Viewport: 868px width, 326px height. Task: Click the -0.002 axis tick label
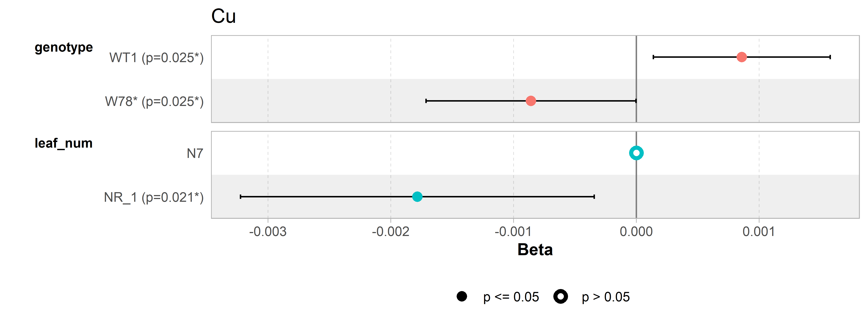[391, 232]
